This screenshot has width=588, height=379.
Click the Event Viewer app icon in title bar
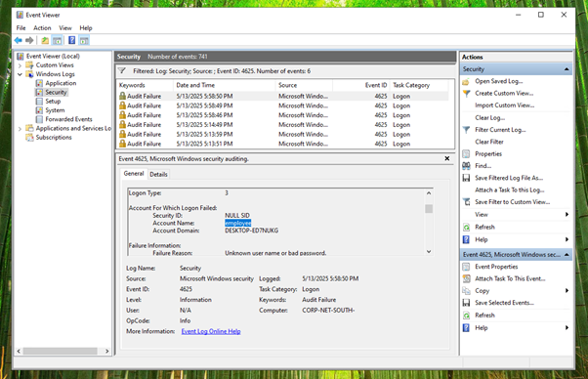pos(20,15)
